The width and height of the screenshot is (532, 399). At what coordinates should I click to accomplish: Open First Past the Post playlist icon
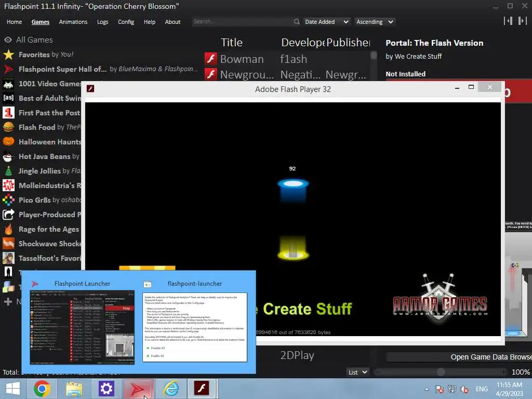click(x=8, y=113)
